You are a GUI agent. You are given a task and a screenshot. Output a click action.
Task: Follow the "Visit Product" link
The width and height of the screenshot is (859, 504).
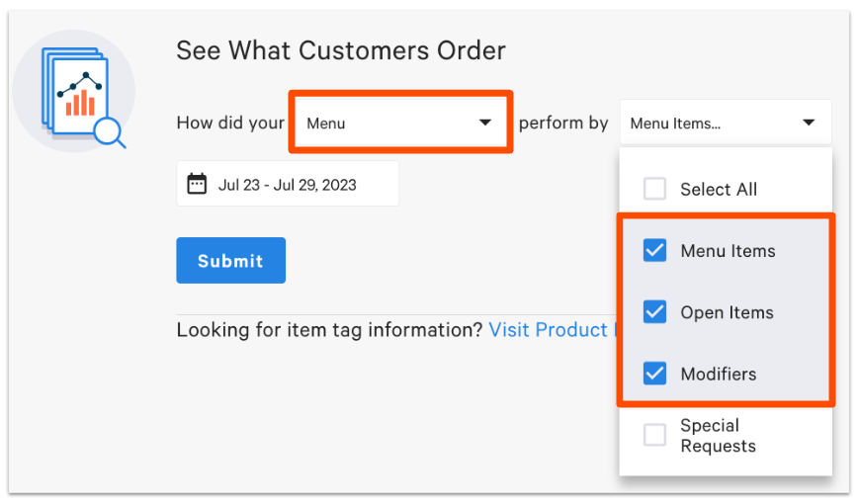tap(550, 329)
